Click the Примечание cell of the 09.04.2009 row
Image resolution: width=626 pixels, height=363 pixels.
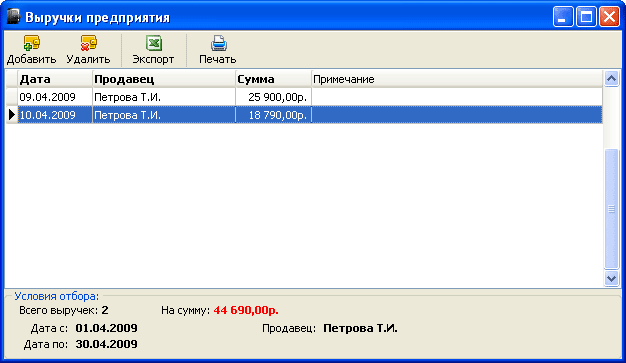pos(457,97)
